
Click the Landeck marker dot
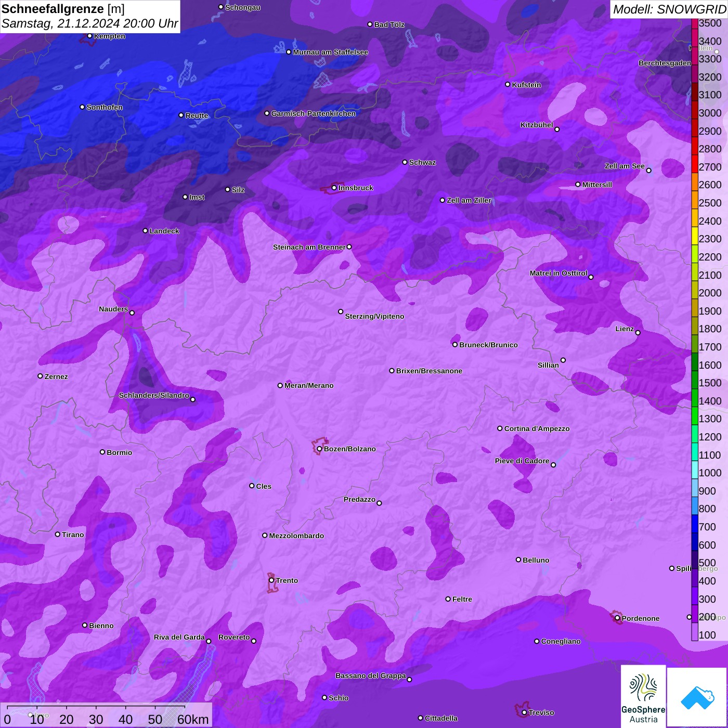pos(145,230)
